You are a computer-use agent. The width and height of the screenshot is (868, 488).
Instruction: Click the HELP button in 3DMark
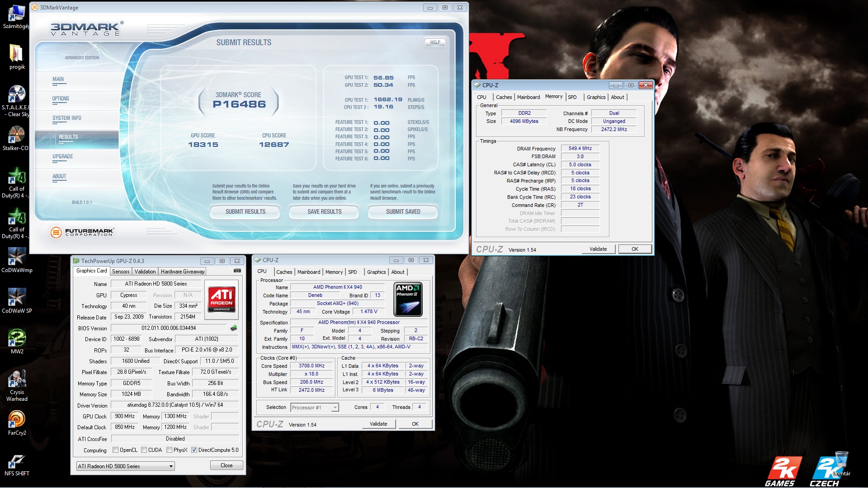(x=435, y=42)
